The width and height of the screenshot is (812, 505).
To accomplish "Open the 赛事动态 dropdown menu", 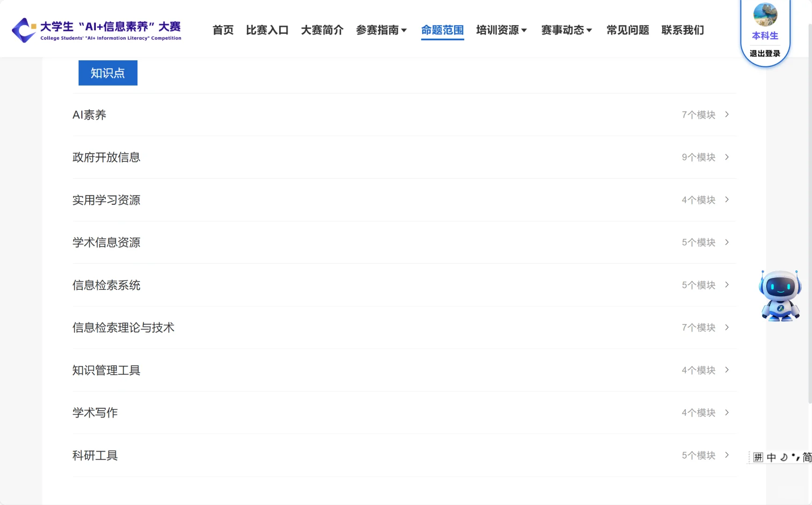I will tap(566, 30).
